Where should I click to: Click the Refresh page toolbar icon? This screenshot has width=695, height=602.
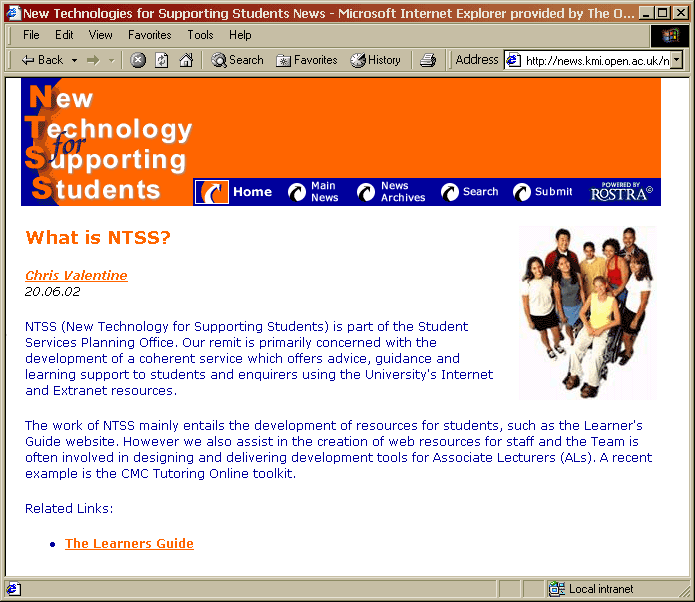(x=162, y=60)
